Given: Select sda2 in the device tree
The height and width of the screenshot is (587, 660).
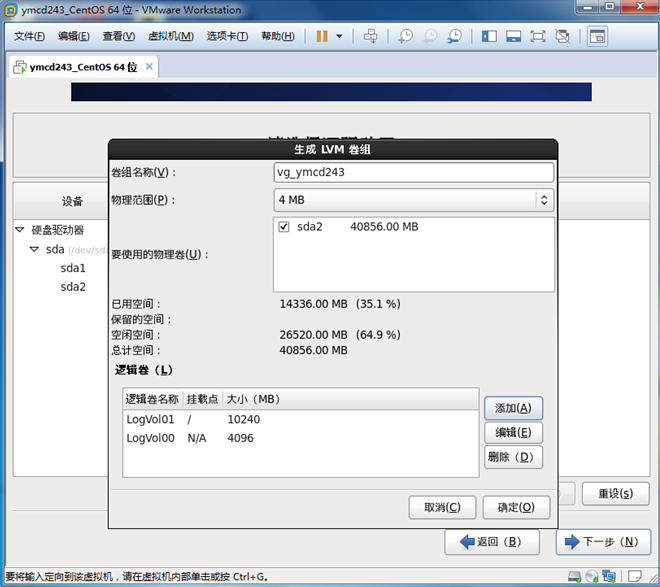Looking at the screenshot, I should click(x=73, y=287).
